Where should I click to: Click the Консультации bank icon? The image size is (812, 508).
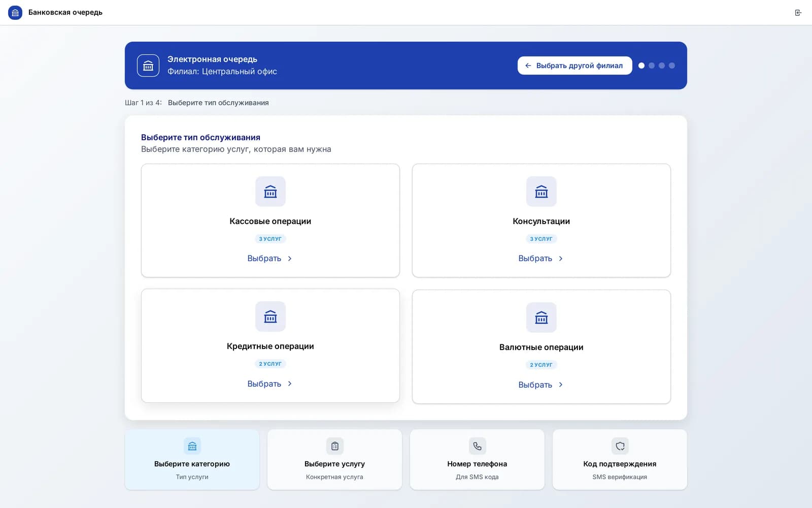[542, 192]
